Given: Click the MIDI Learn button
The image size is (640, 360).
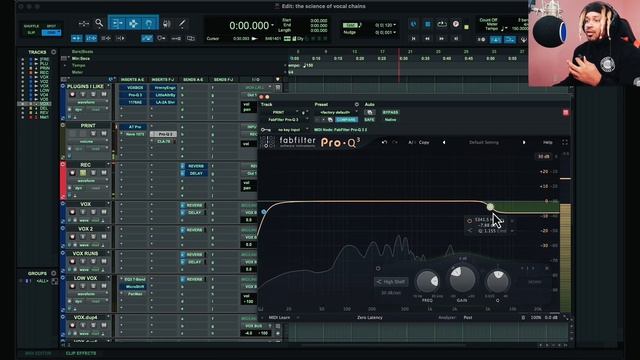Looking at the screenshot, I should [x=279, y=317].
